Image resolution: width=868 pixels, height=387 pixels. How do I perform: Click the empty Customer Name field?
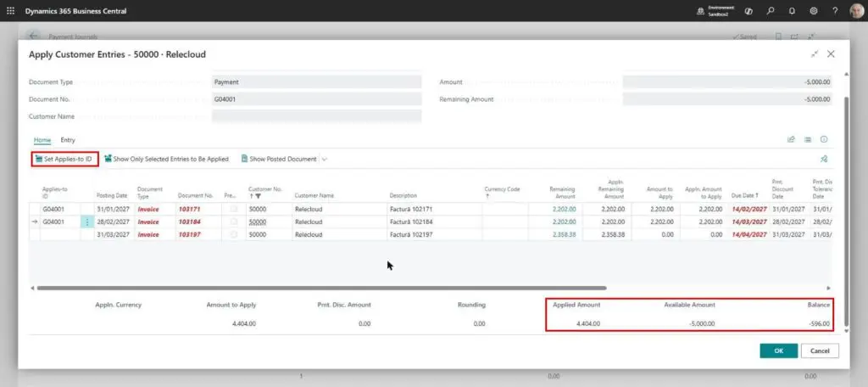click(x=316, y=116)
